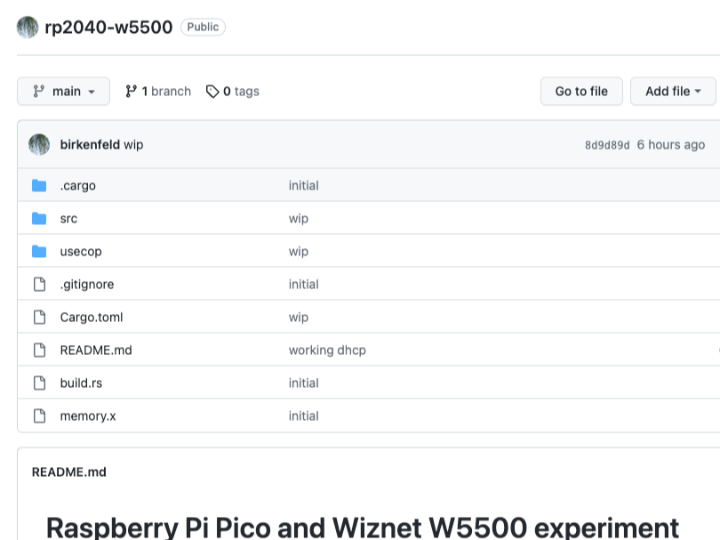The width and height of the screenshot is (720, 540).
Task: Click the Go to file button
Action: 581,91
